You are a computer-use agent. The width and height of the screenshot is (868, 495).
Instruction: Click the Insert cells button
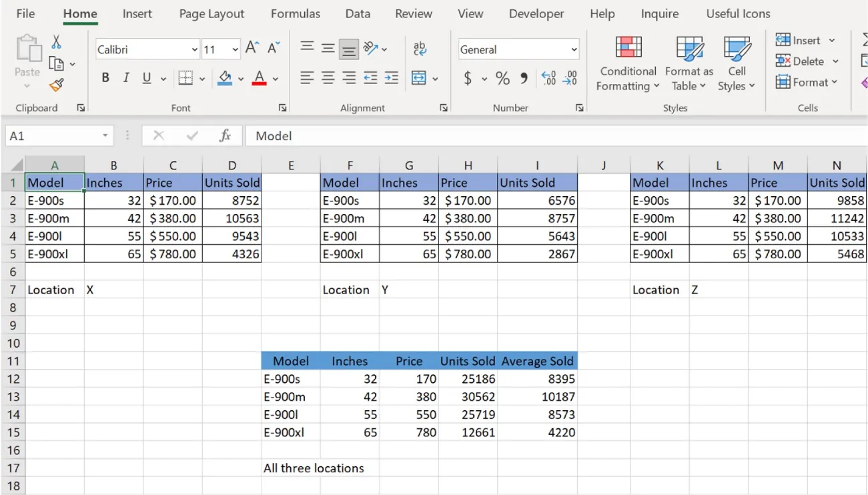(x=803, y=40)
